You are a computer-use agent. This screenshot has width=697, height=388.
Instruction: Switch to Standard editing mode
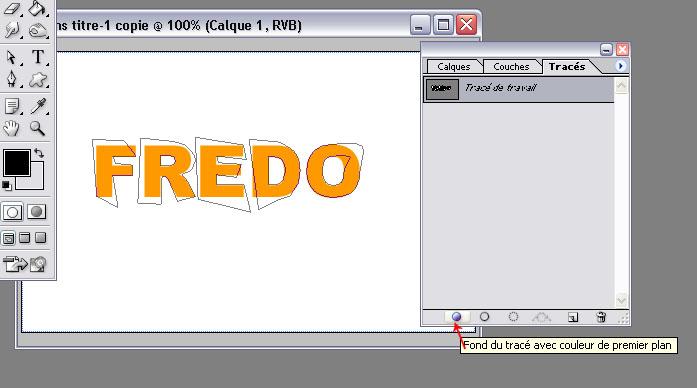(x=12, y=212)
